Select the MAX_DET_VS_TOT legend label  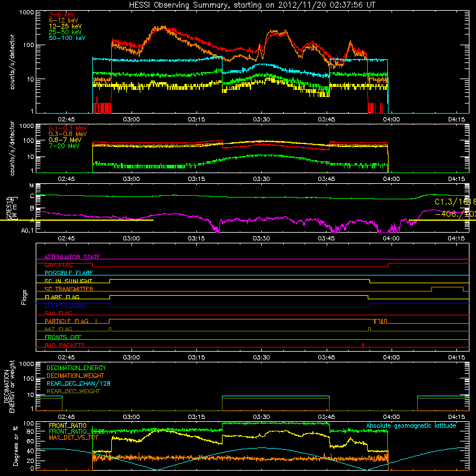74,437
